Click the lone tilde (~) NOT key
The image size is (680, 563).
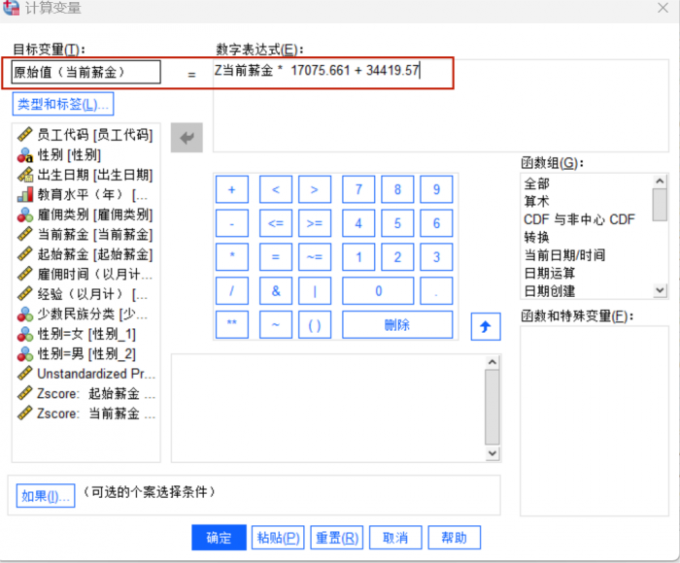tap(276, 324)
